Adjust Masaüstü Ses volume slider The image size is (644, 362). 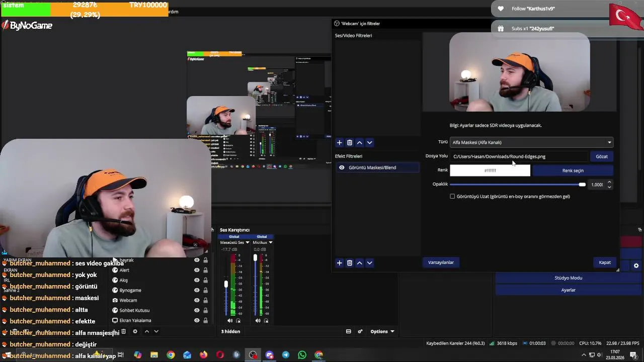tap(226, 284)
